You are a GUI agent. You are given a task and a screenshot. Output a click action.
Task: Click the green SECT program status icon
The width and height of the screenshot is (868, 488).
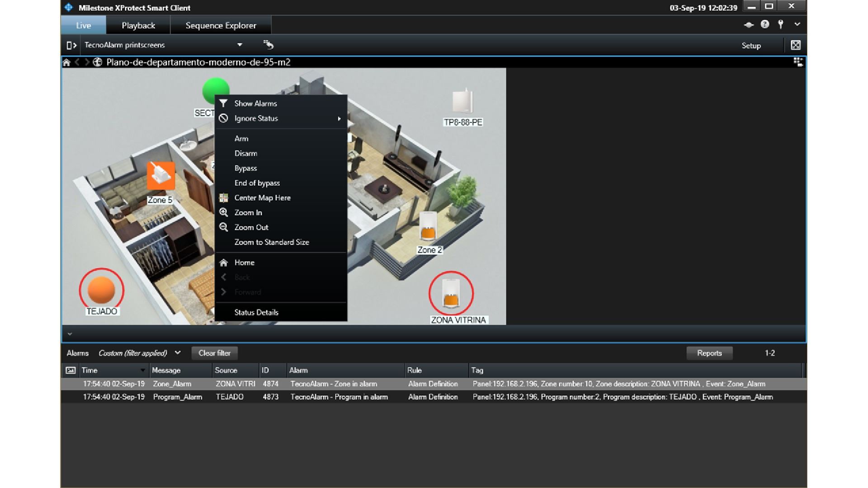(215, 91)
